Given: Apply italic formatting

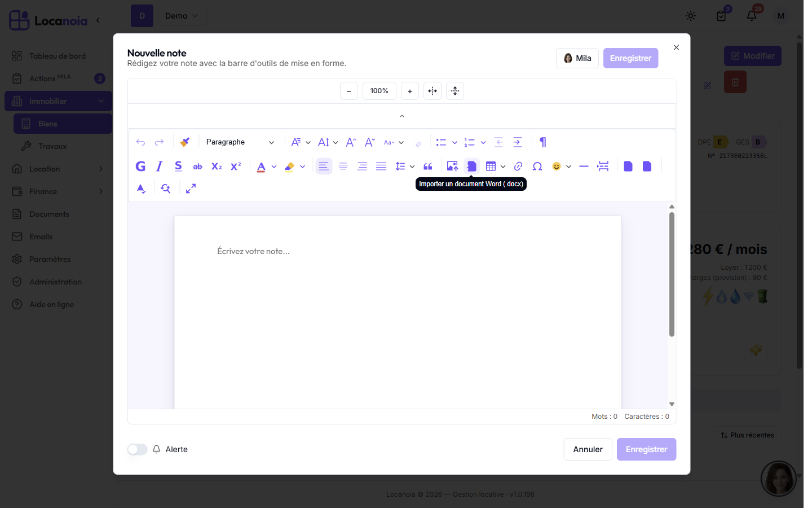Looking at the screenshot, I should pos(160,166).
